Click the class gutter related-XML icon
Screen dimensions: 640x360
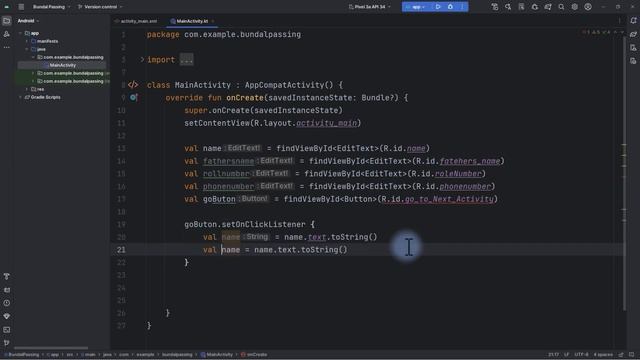133,85
